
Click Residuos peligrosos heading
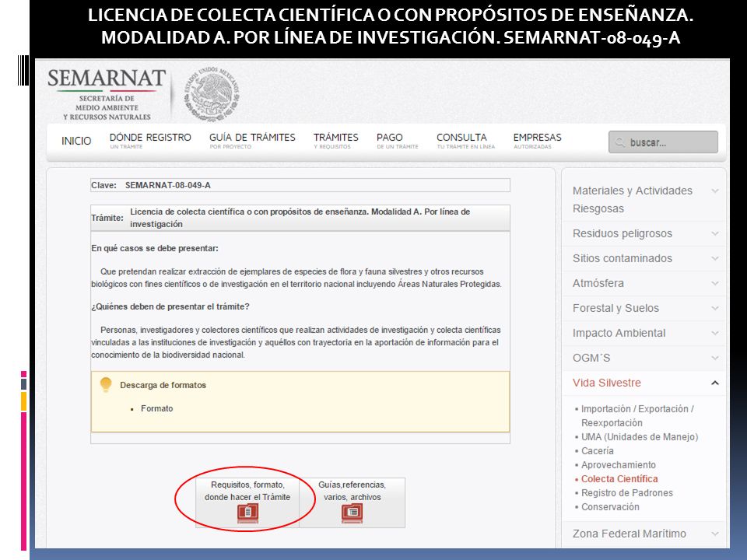click(622, 233)
